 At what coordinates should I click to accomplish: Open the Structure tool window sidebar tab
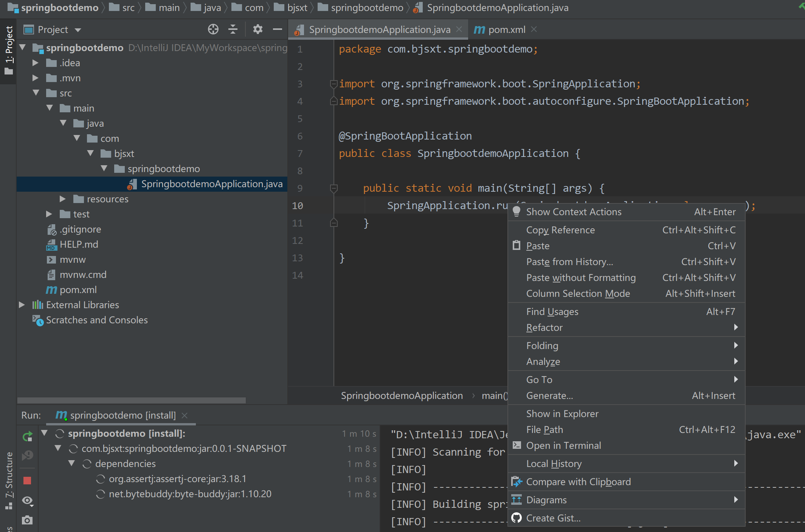[9, 480]
